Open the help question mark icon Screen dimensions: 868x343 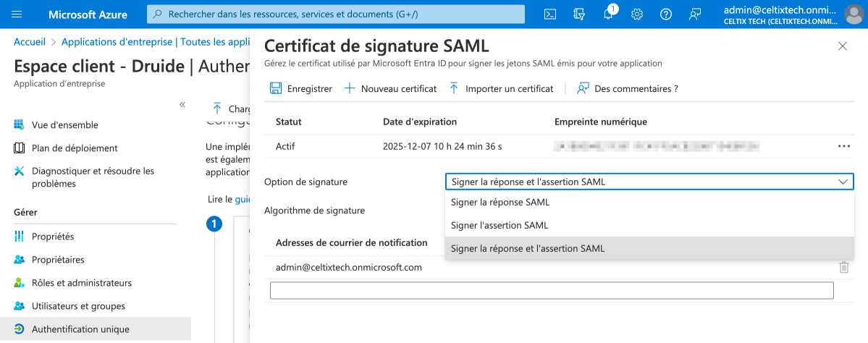666,14
